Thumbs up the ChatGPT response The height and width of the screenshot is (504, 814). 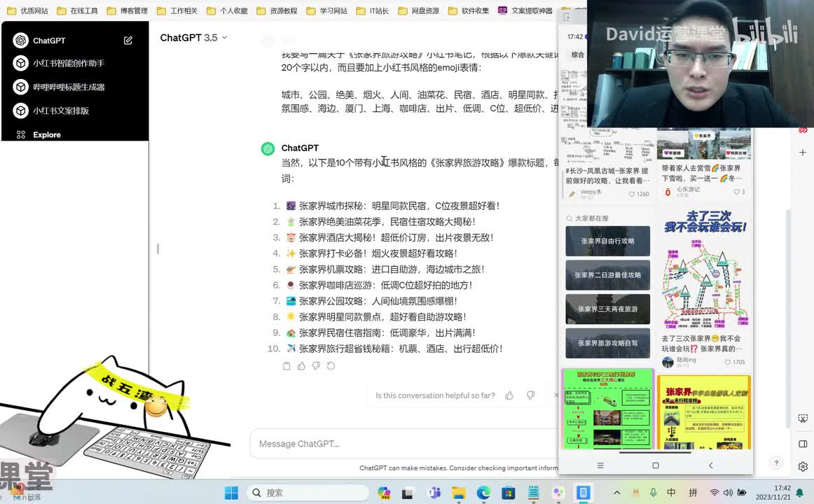point(301,365)
